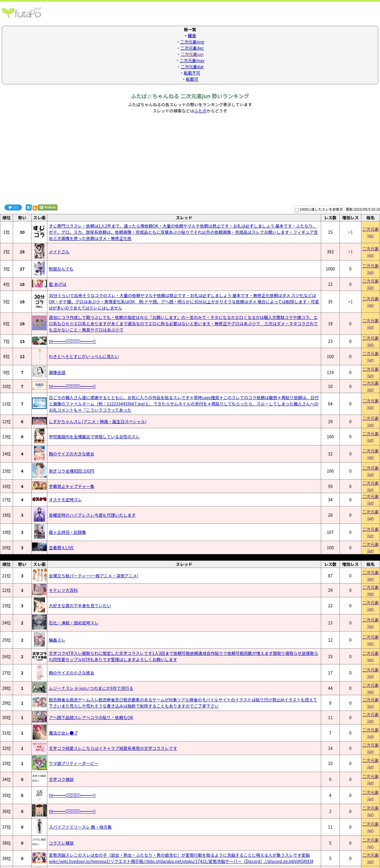This screenshot has height=868, width=380.
Task: Open the 胸のサイズの小さな彼女 thread
Action: point(72,673)
